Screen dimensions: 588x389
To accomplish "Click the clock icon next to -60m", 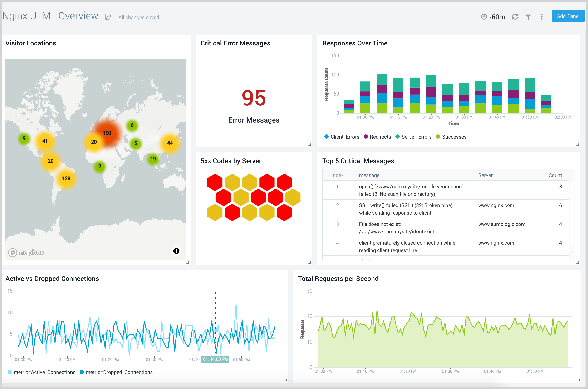I will [485, 17].
